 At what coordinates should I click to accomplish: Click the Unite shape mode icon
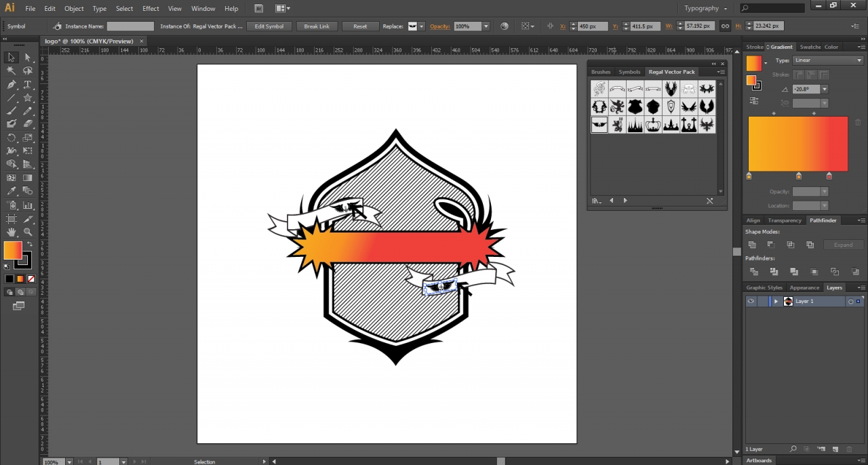752,245
